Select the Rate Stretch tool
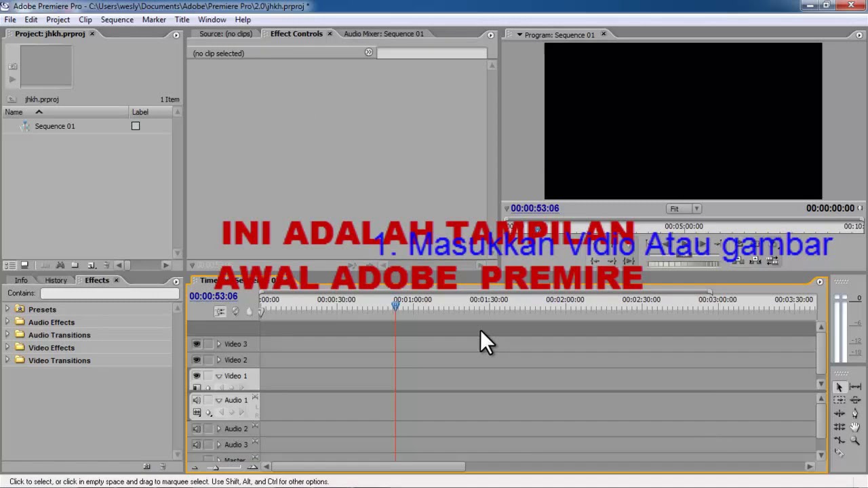 click(840, 440)
